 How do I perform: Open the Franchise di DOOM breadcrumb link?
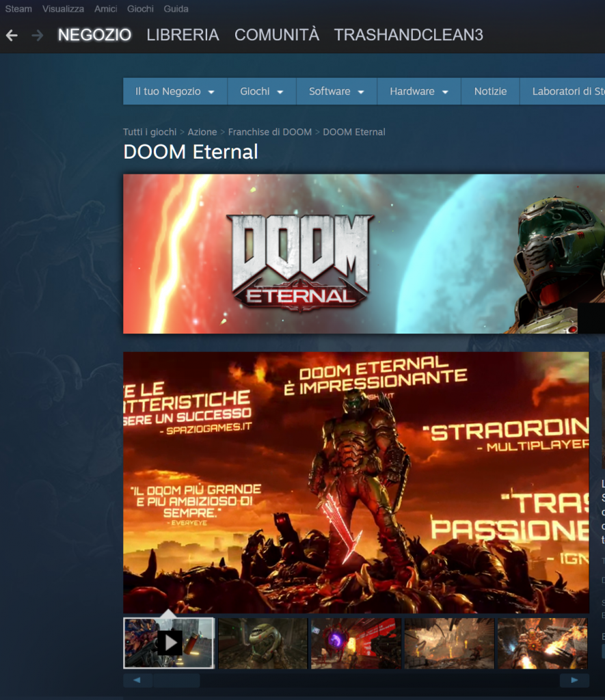tap(269, 132)
